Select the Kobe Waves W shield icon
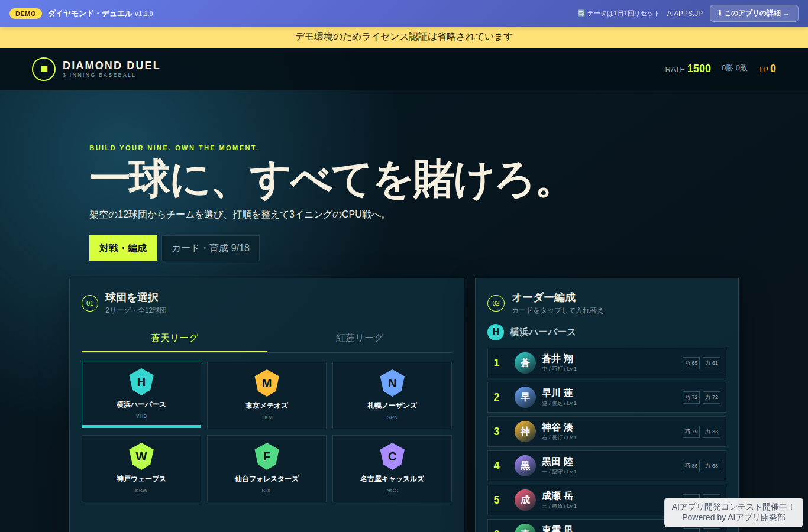 click(x=141, y=456)
